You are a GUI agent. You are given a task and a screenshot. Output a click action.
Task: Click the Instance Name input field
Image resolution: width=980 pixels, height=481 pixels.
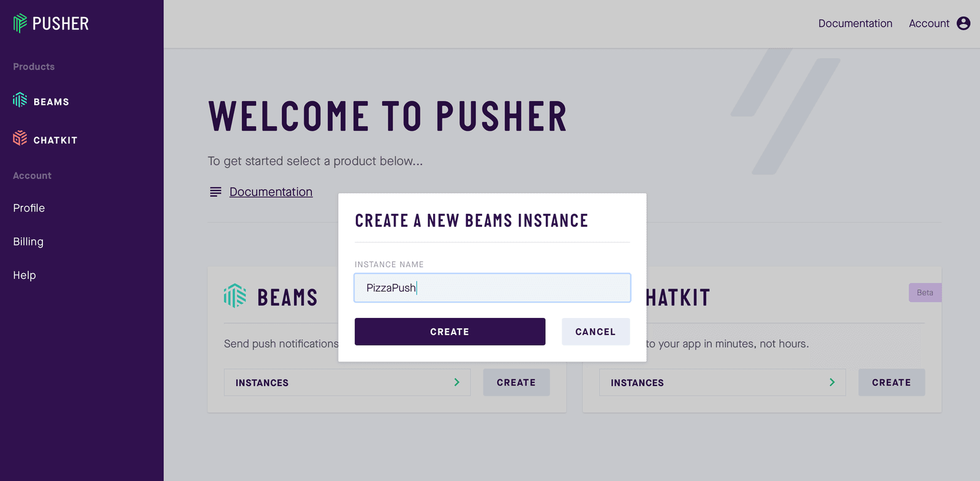(492, 288)
